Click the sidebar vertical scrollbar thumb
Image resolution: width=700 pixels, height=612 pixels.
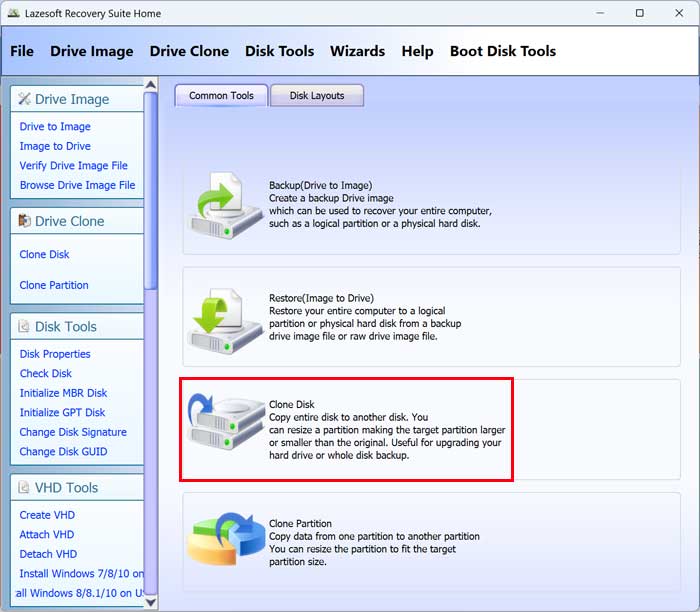(x=151, y=191)
